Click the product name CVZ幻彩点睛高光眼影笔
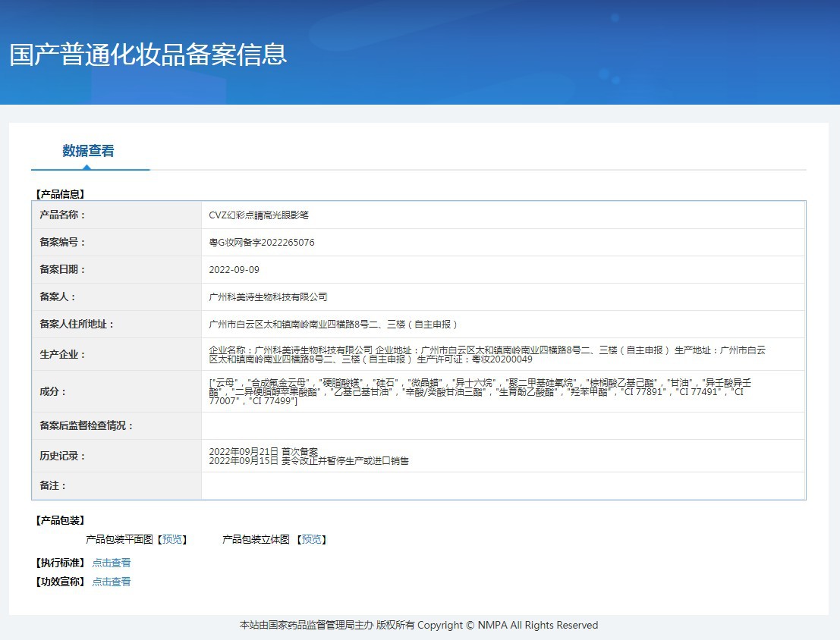Image resolution: width=840 pixels, height=640 pixels. pos(259,215)
